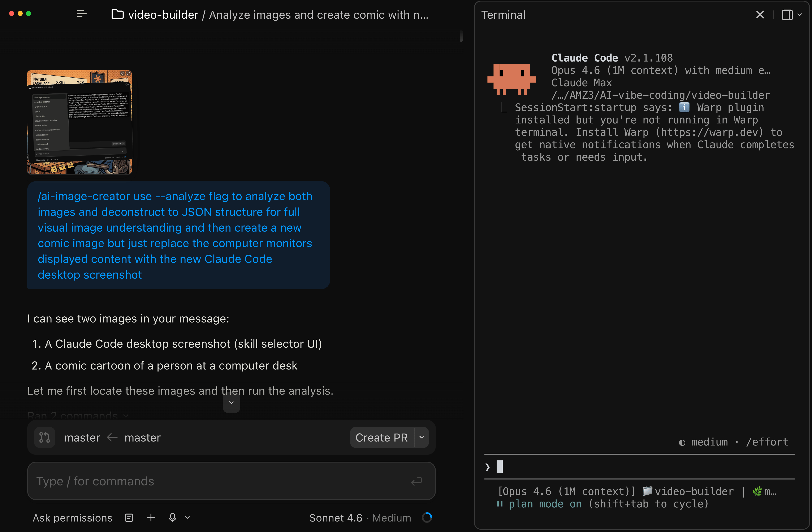Switch the Ask permissions mode

(72, 518)
